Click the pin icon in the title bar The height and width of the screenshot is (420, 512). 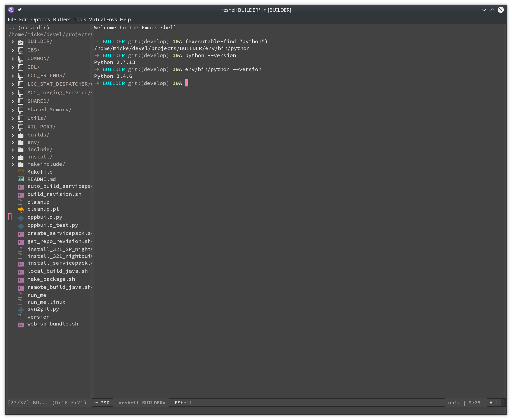tap(20, 10)
